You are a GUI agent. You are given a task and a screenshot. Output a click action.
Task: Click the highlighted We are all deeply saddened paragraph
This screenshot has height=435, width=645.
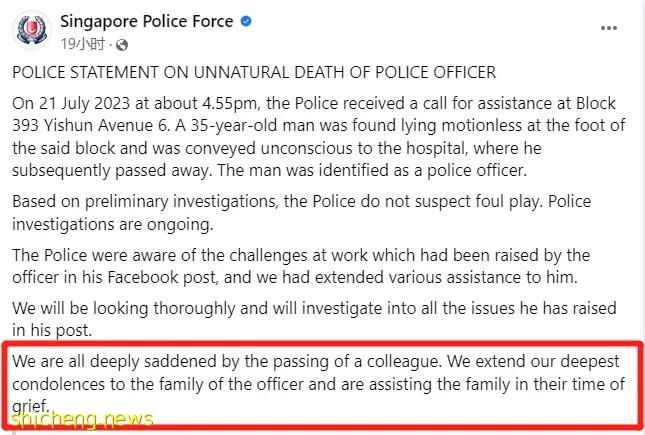click(x=319, y=384)
